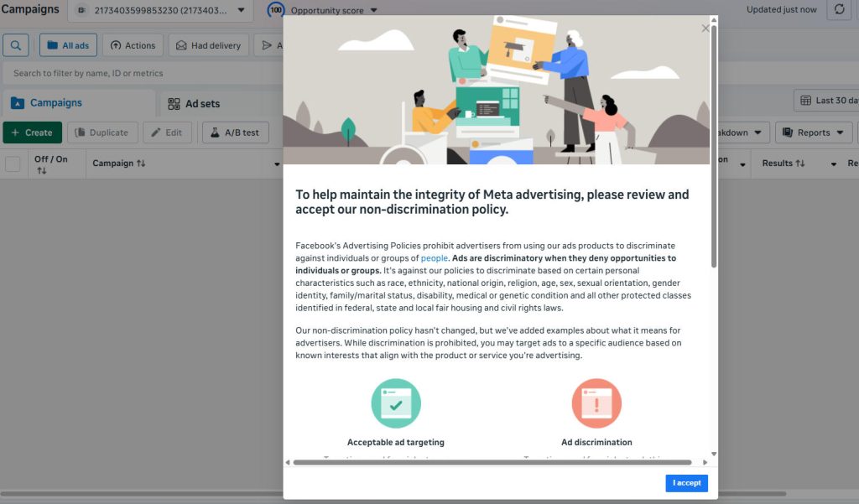
Task: Open the 'people' hyperlink in policy text
Action: click(x=435, y=258)
